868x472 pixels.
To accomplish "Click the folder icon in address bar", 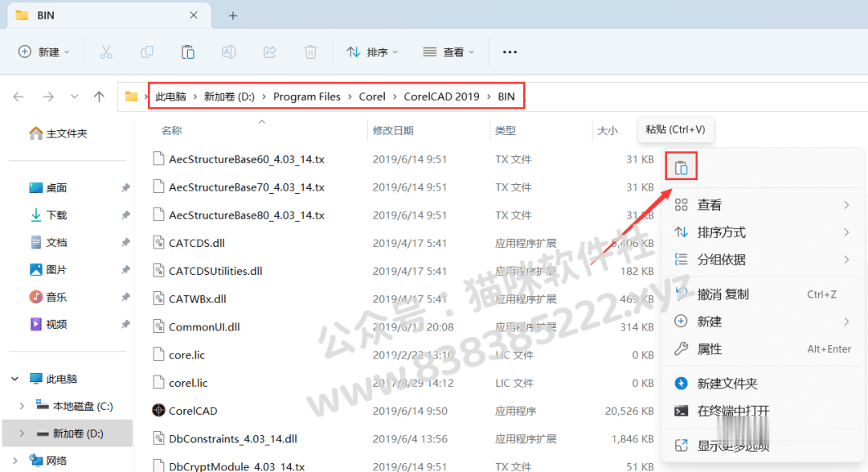I will tap(131, 97).
